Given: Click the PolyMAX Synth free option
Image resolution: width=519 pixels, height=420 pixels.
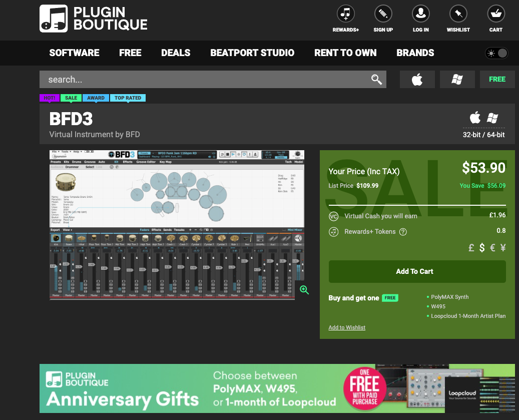Looking at the screenshot, I should point(449,297).
